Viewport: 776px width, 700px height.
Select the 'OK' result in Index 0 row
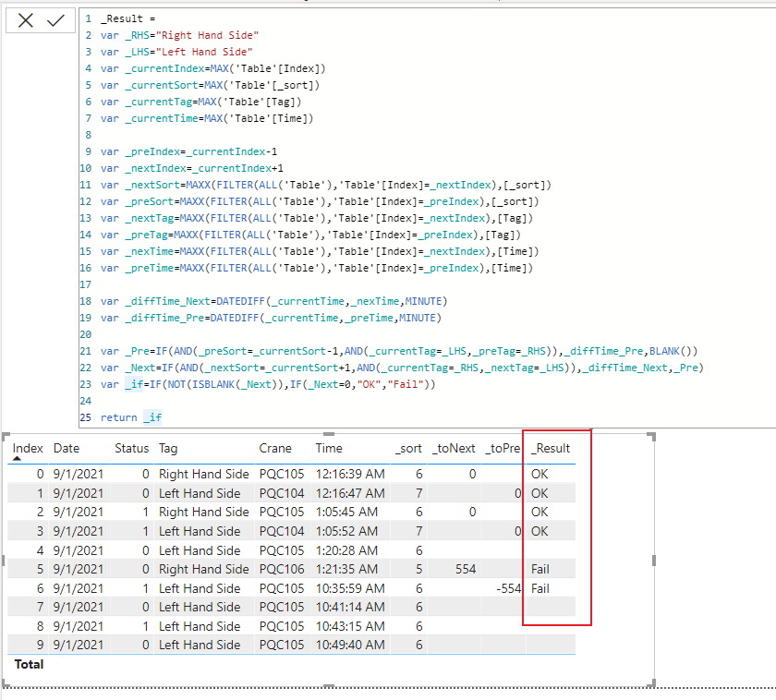coord(540,474)
